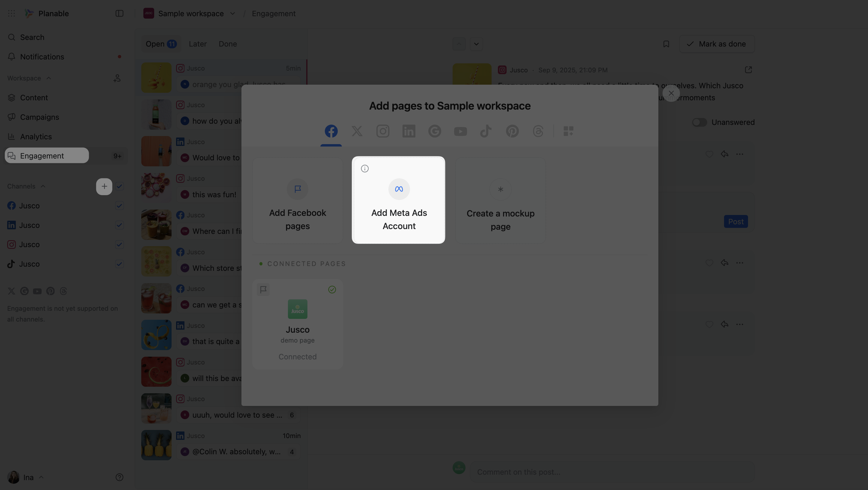Switch to the Later tab
This screenshot has height=490, width=868.
pyautogui.click(x=197, y=44)
